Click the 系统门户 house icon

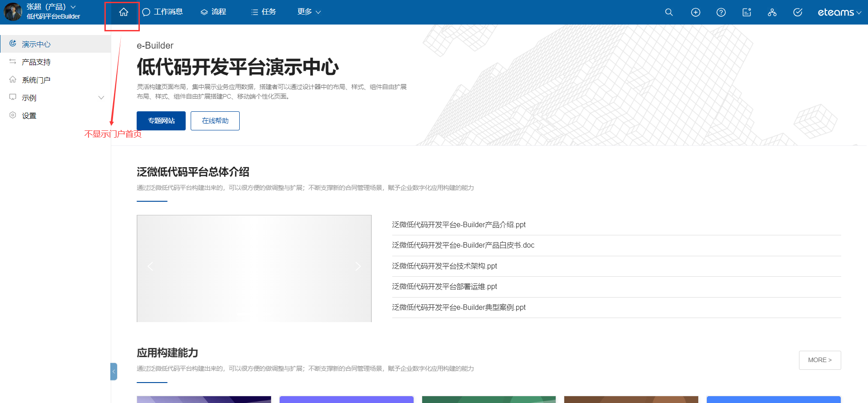[x=13, y=80]
